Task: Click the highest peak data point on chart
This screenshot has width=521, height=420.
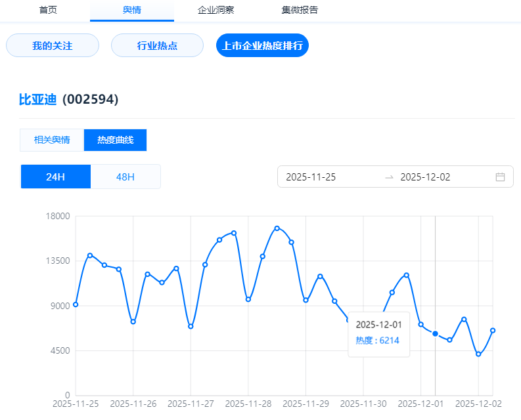Action: click(x=277, y=228)
